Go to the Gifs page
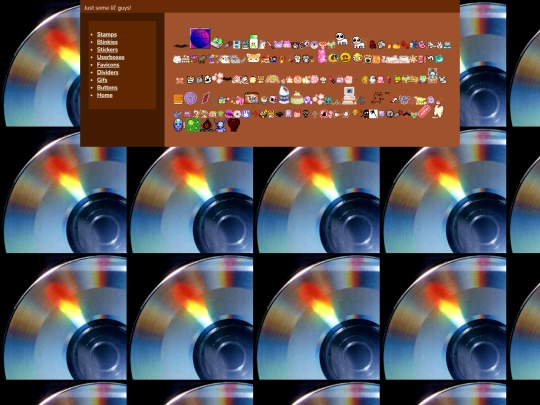This screenshot has height=405, width=540. pos(102,80)
